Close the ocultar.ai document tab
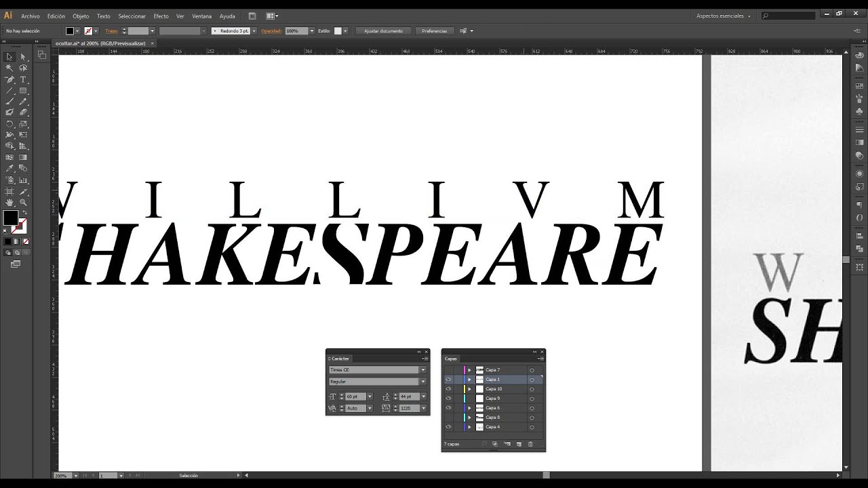Screen dimensions: 868x488 [x=152, y=43]
